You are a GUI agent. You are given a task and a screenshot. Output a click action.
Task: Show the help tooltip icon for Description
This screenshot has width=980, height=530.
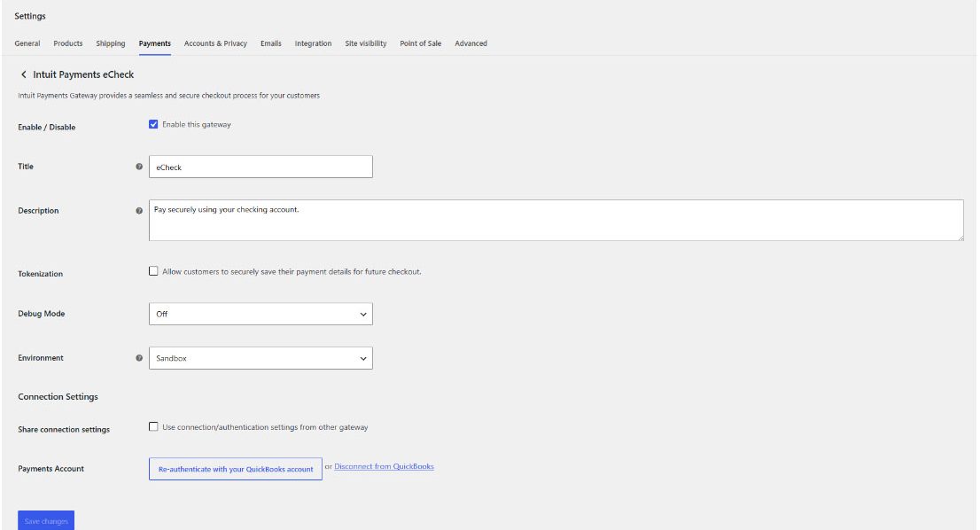[139, 211]
